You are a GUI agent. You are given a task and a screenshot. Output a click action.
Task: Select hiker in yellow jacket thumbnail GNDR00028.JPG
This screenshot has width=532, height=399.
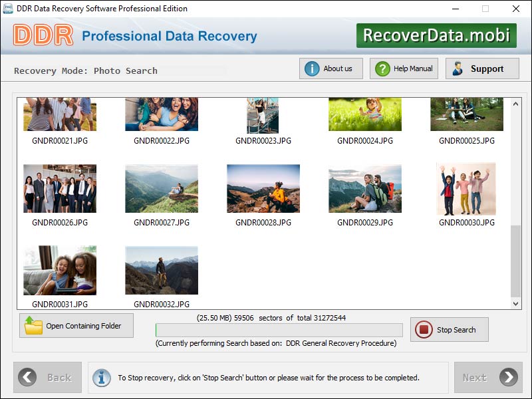[x=263, y=189]
